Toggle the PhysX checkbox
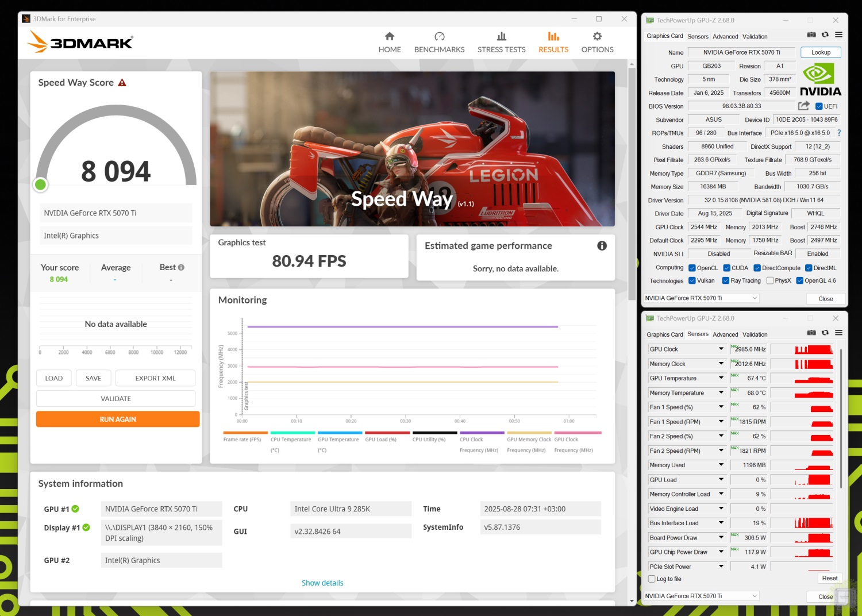Viewport: 862px width, 616px height. tap(770, 281)
